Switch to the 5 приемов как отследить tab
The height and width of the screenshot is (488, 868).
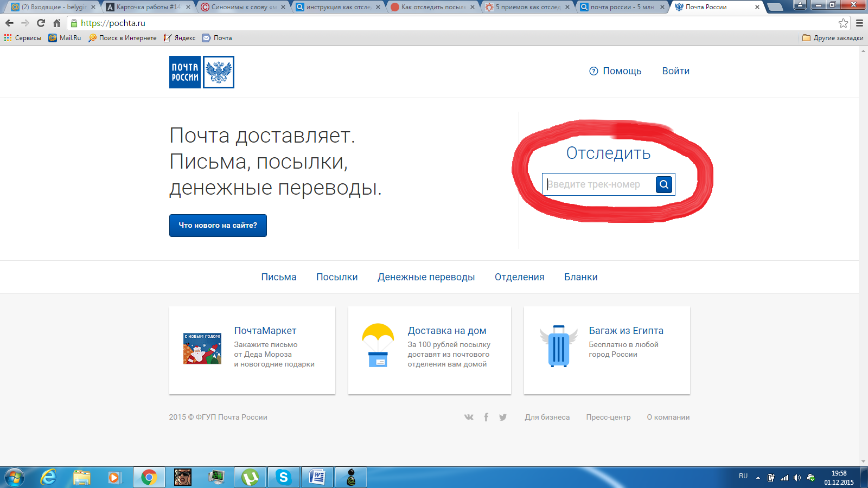click(x=527, y=7)
